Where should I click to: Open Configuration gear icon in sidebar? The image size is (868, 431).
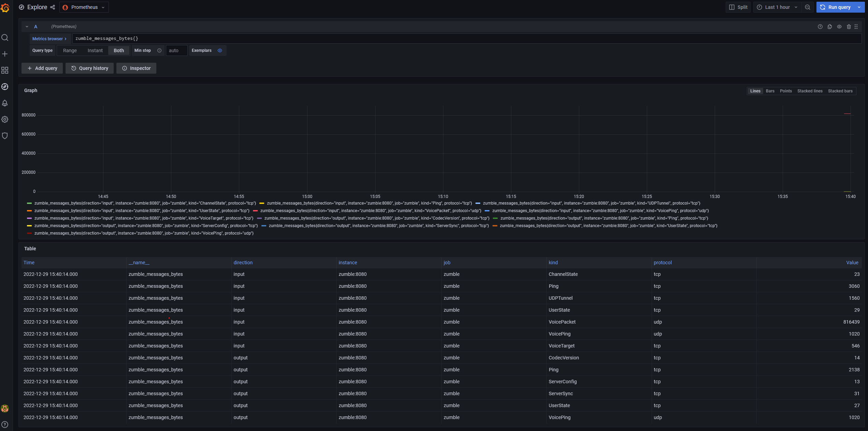(x=5, y=119)
